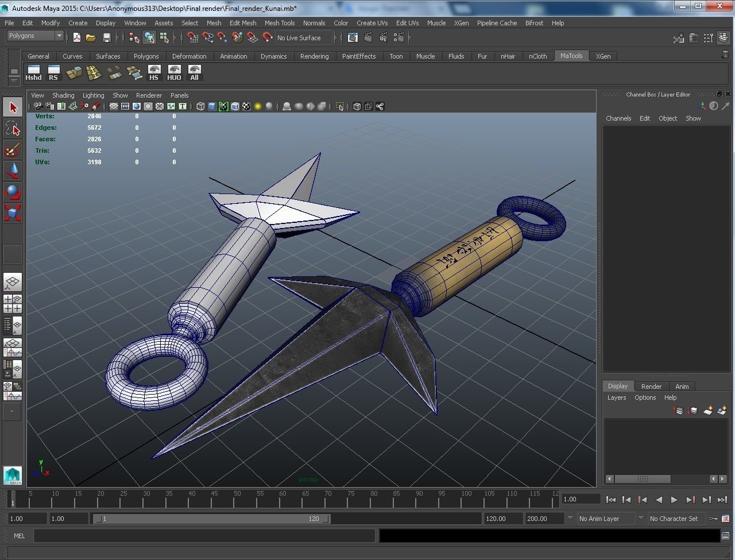Toggle wireframe display in viewport
The height and width of the screenshot is (560, 735).
pyautogui.click(x=200, y=106)
